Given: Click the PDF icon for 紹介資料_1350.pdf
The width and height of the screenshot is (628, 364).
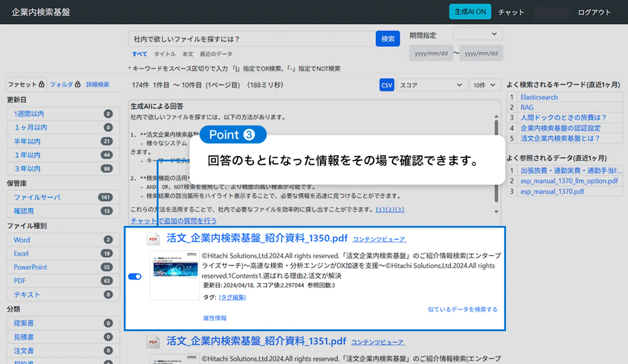Looking at the screenshot, I should (x=153, y=239).
